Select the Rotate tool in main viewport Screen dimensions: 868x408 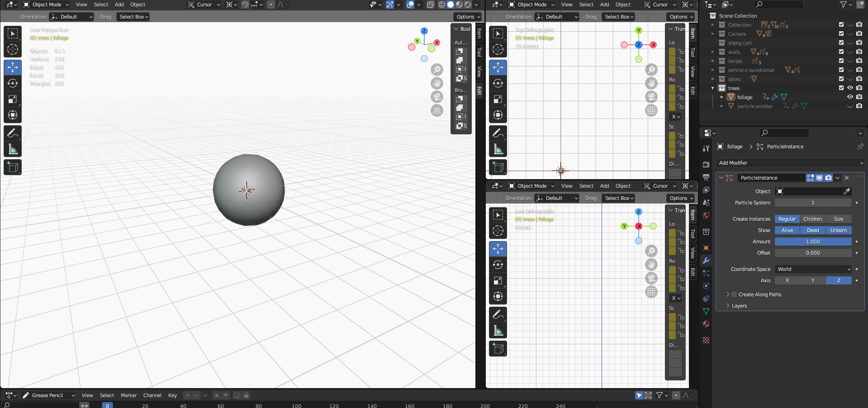click(13, 83)
